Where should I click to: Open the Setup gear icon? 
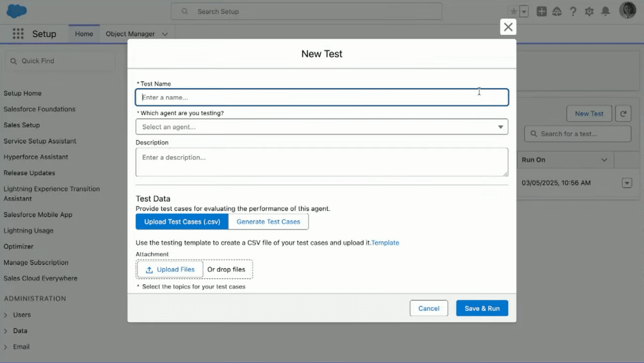tap(589, 11)
